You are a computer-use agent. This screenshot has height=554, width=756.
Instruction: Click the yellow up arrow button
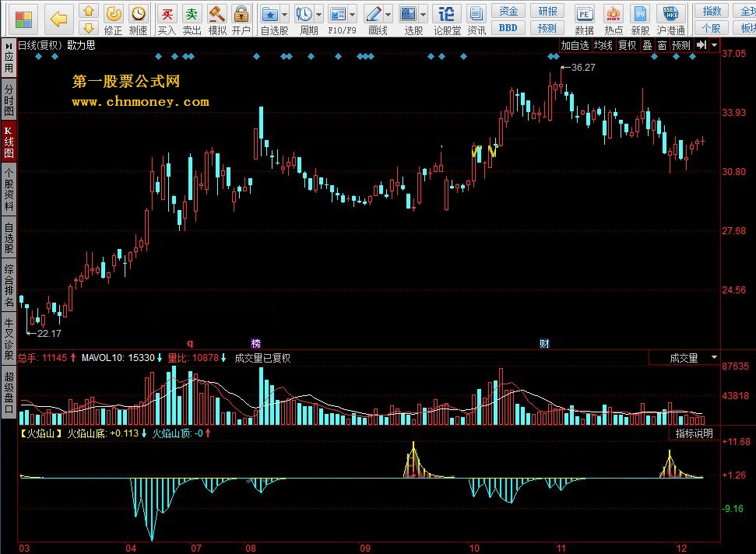pos(89,11)
